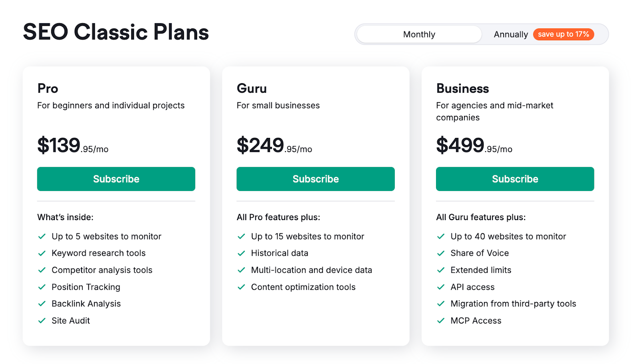Select the Pro plan card title
The width and height of the screenshot is (640, 364).
pyautogui.click(x=47, y=88)
